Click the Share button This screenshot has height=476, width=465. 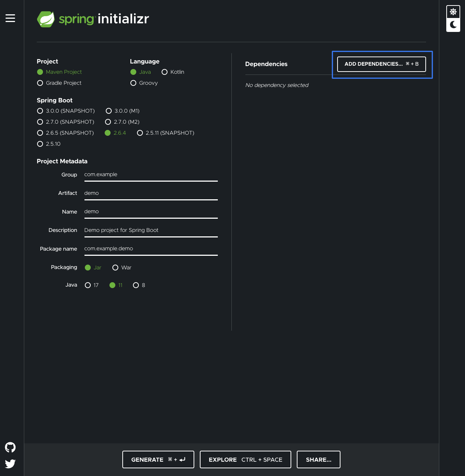coord(318,459)
